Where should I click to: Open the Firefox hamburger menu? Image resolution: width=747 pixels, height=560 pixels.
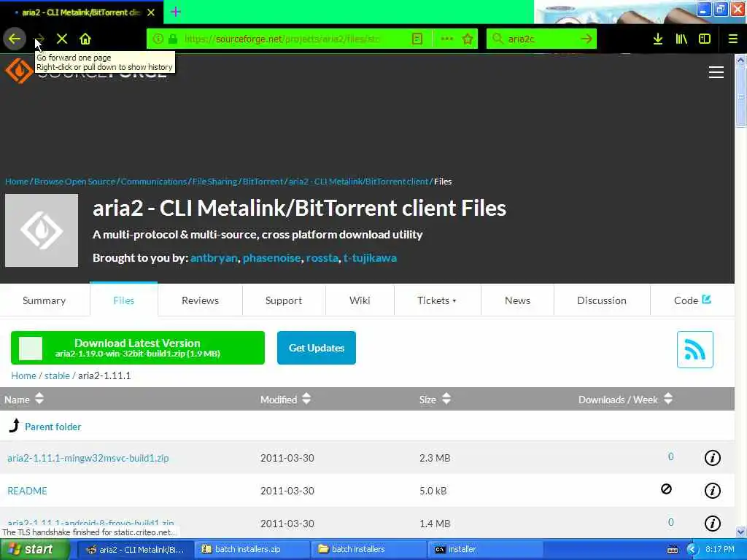[x=732, y=39]
